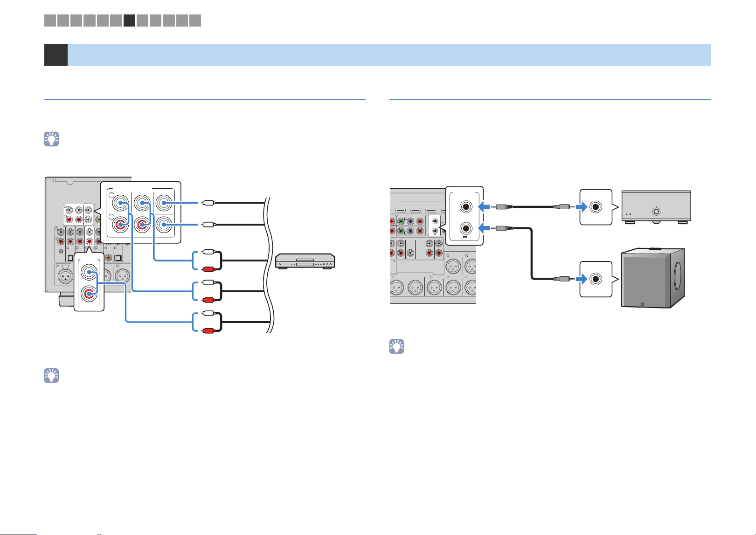Click the XLR jack at the left receiver's bottom-left corner
The width and height of the screenshot is (756, 535).
click(x=65, y=277)
